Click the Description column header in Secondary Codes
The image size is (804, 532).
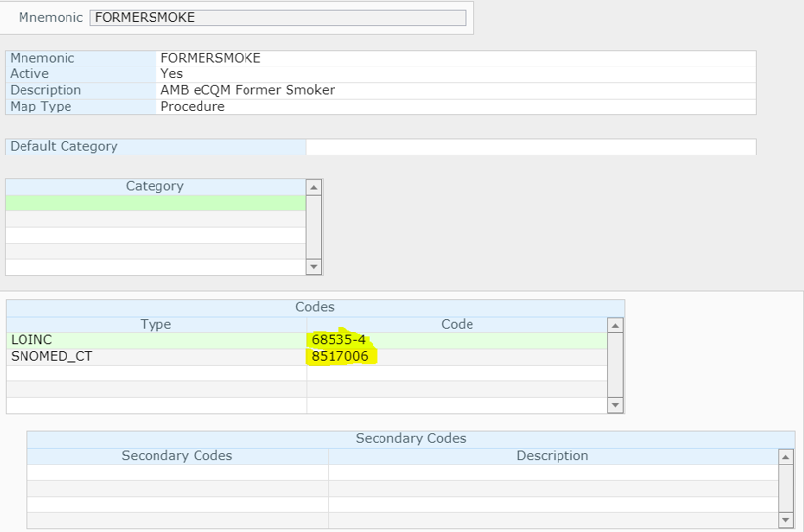553,456
